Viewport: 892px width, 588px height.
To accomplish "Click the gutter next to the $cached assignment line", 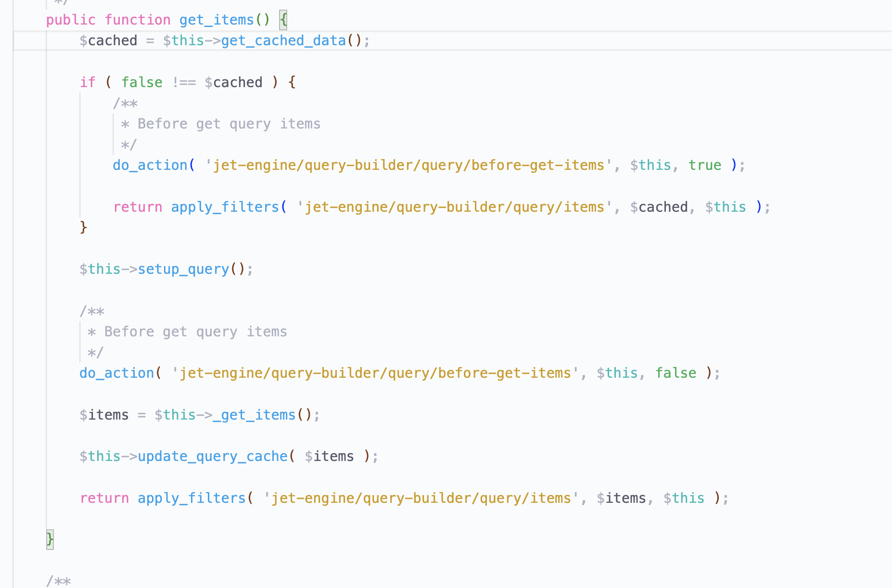I will click(x=29, y=40).
